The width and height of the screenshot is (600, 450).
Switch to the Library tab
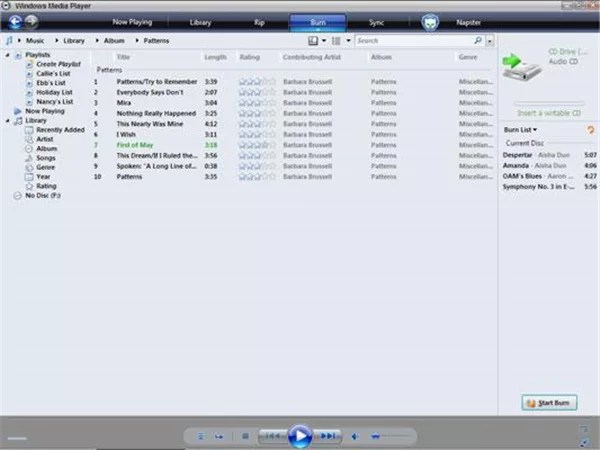(x=201, y=22)
